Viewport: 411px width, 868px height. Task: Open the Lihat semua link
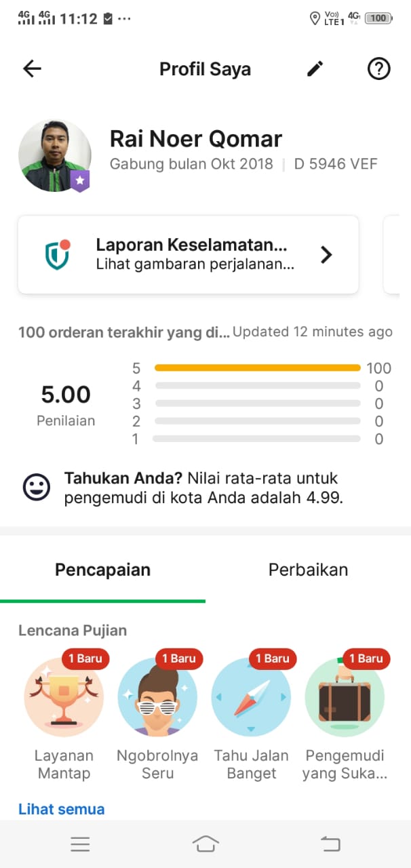[x=62, y=809]
